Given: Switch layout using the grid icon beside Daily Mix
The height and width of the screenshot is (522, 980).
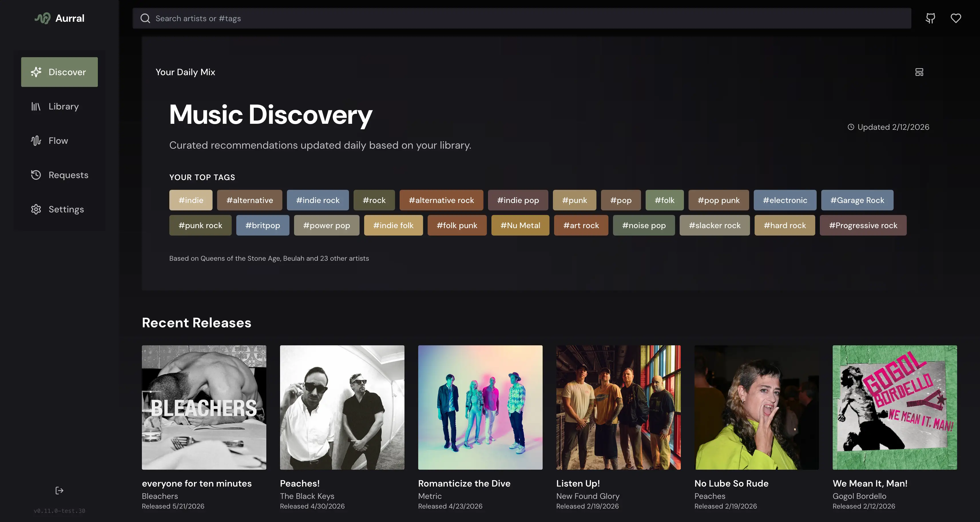Looking at the screenshot, I should (920, 72).
